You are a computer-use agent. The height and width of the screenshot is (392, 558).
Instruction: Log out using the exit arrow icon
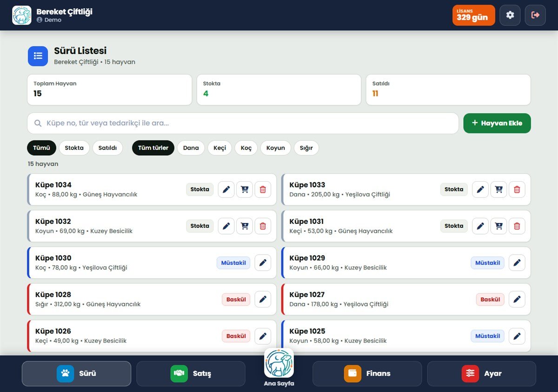click(x=535, y=15)
